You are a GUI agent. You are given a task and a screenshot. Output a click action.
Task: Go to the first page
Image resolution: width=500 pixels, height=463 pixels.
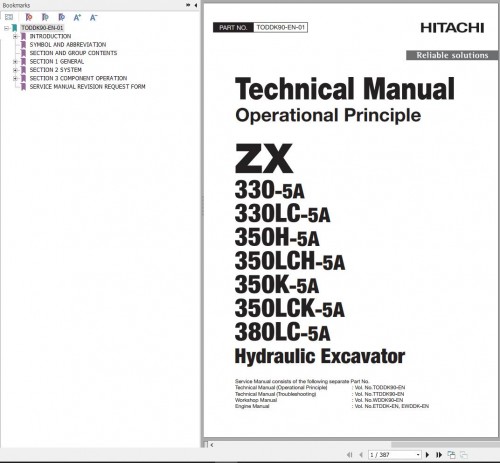(349, 455)
